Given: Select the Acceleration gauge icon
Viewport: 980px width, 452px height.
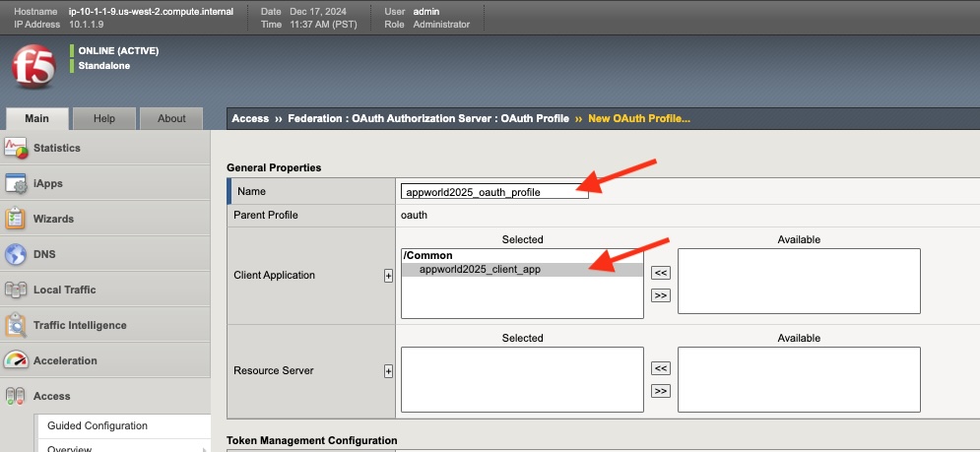Looking at the screenshot, I should [16, 360].
